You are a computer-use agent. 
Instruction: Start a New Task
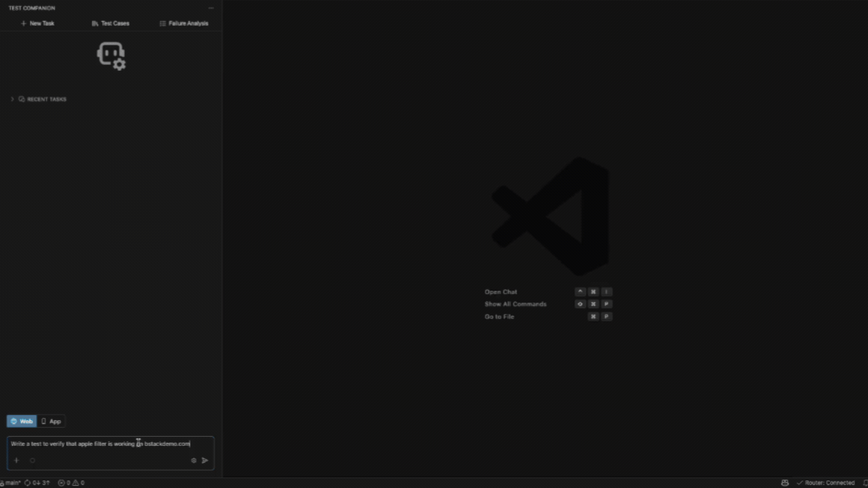click(x=37, y=23)
